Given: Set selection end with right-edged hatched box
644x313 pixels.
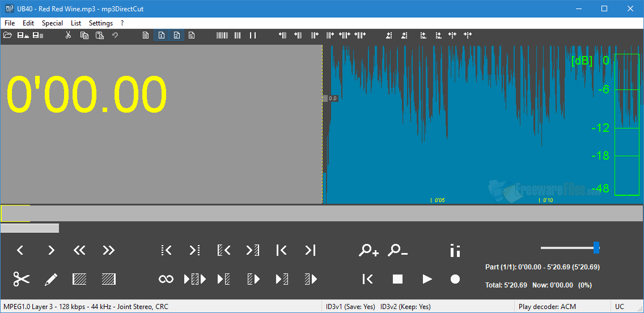Looking at the screenshot, I should point(109,280).
